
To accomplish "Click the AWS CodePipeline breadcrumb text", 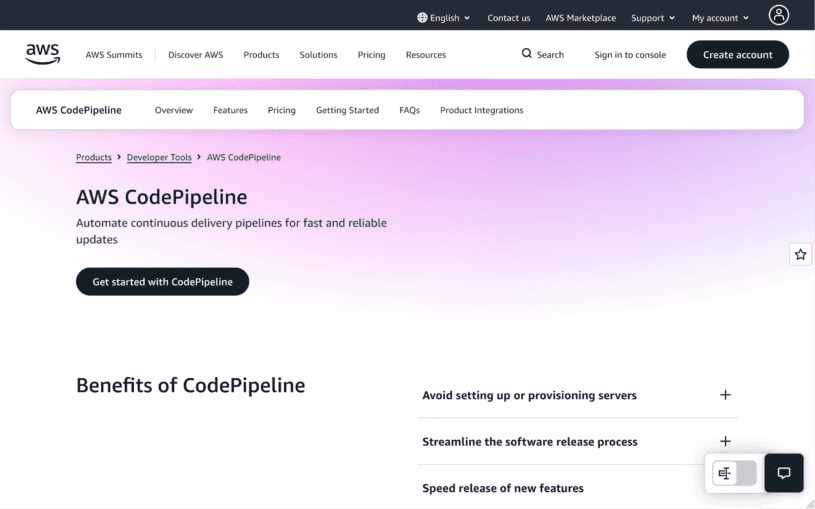I will tap(244, 157).
